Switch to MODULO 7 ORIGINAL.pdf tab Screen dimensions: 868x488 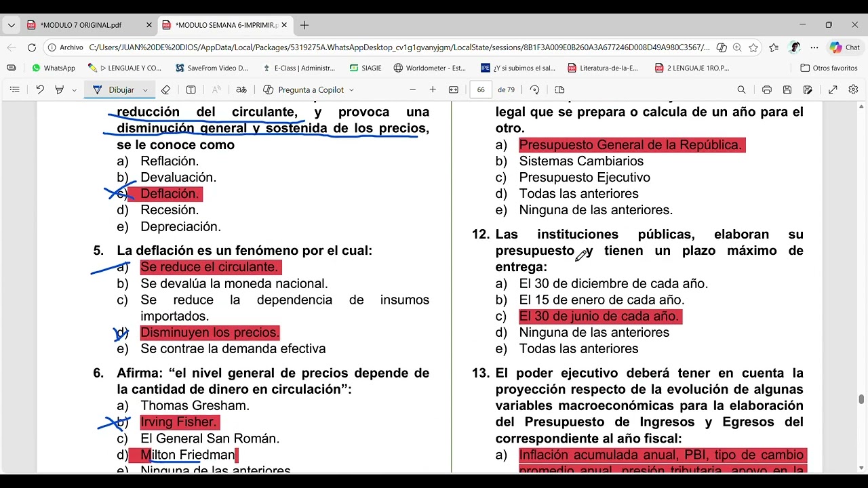89,25
